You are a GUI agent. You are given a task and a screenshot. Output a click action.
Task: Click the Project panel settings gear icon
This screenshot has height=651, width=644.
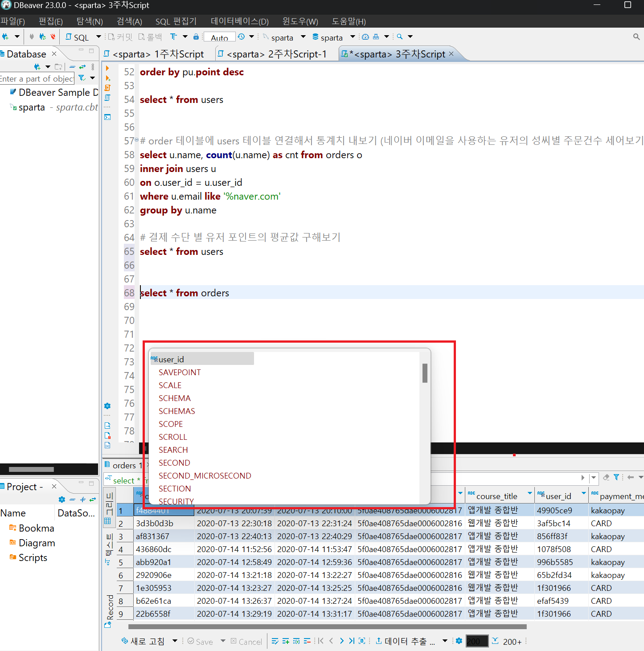click(x=62, y=500)
